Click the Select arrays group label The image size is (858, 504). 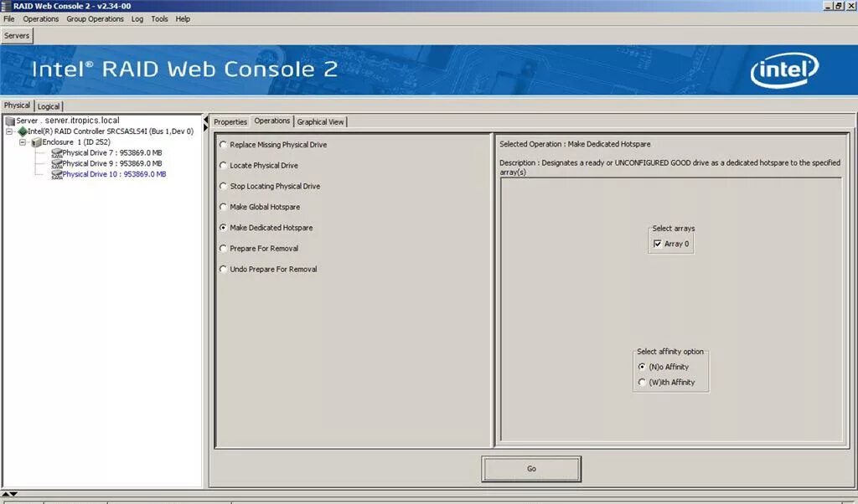[673, 229]
